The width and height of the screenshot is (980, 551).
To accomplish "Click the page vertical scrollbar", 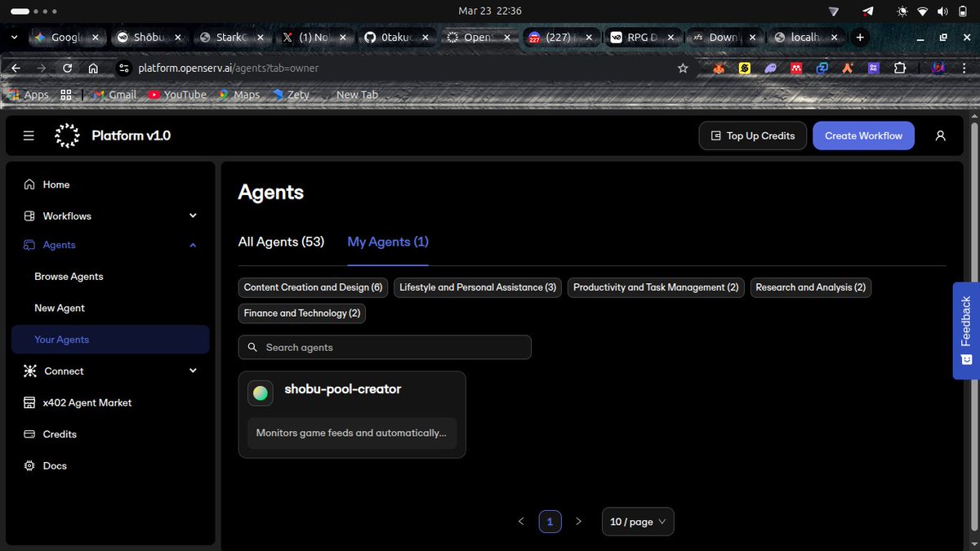I will click(973, 327).
